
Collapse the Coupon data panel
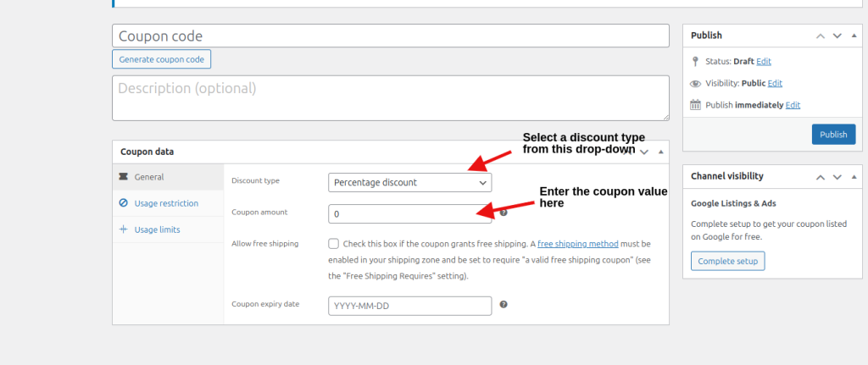[660, 152]
